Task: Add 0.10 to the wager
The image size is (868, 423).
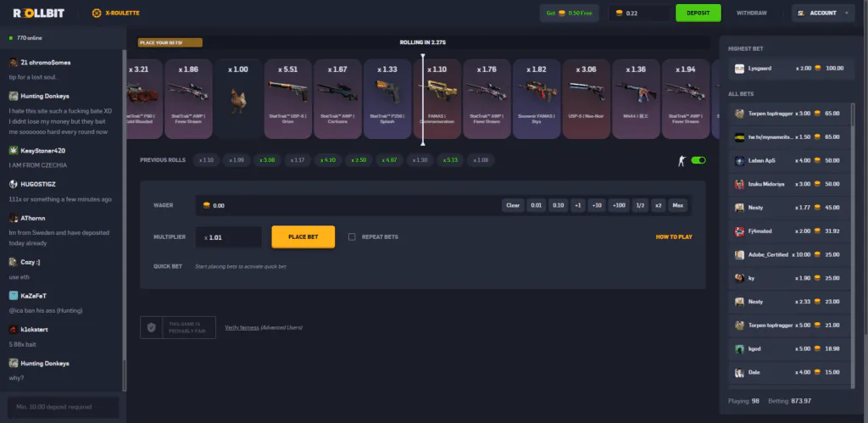Action: [558, 205]
